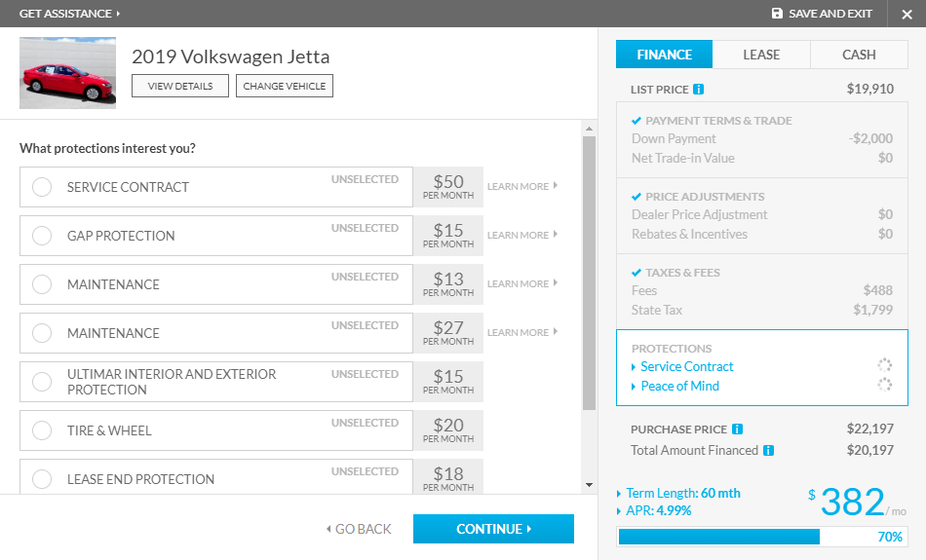Select the $13 Maintenance radio button
This screenshot has width=926, height=560.
(x=42, y=284)
